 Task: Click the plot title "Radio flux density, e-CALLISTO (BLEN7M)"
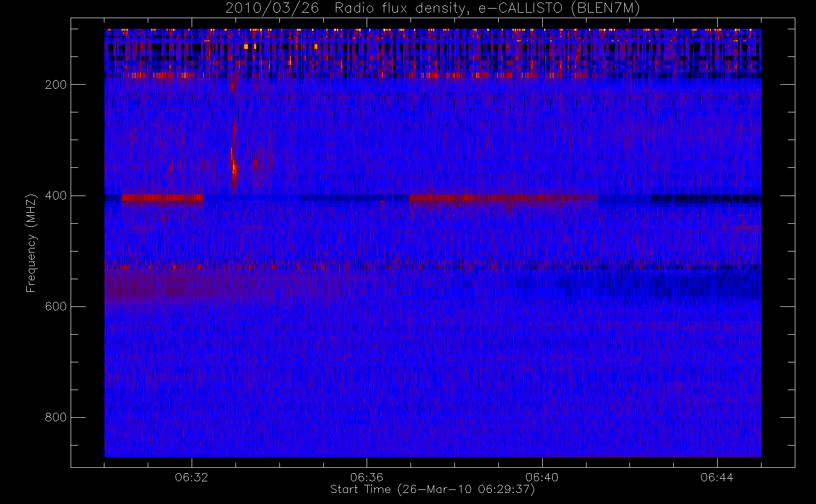487,9
